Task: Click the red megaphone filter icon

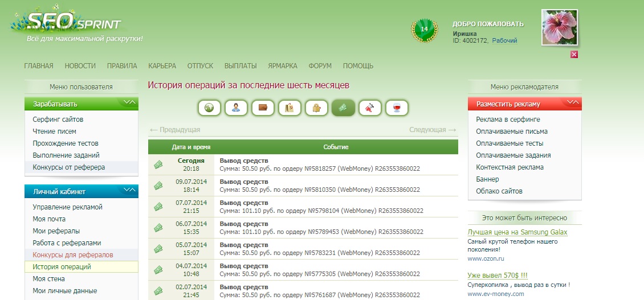Action: (x=370, y=108)
